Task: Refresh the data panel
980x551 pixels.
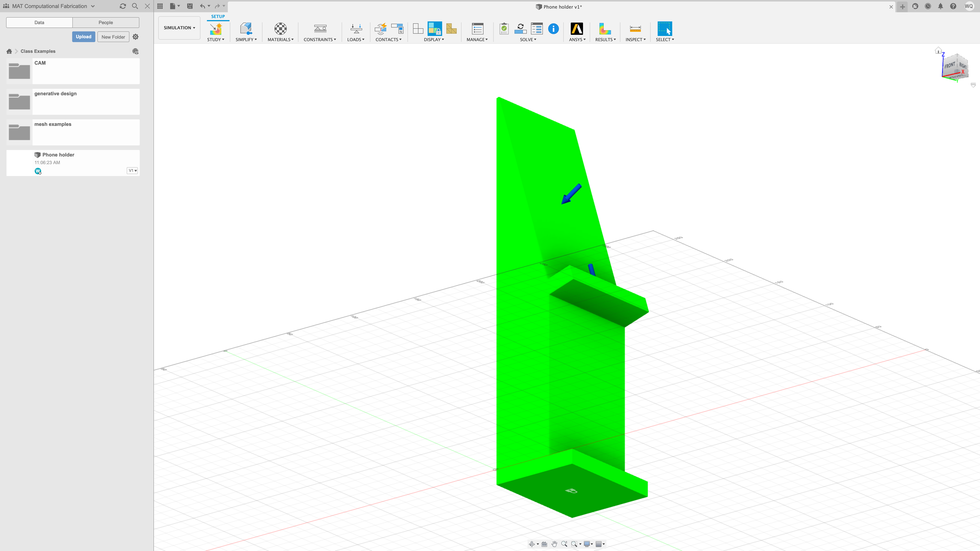Action: point(122,6)
